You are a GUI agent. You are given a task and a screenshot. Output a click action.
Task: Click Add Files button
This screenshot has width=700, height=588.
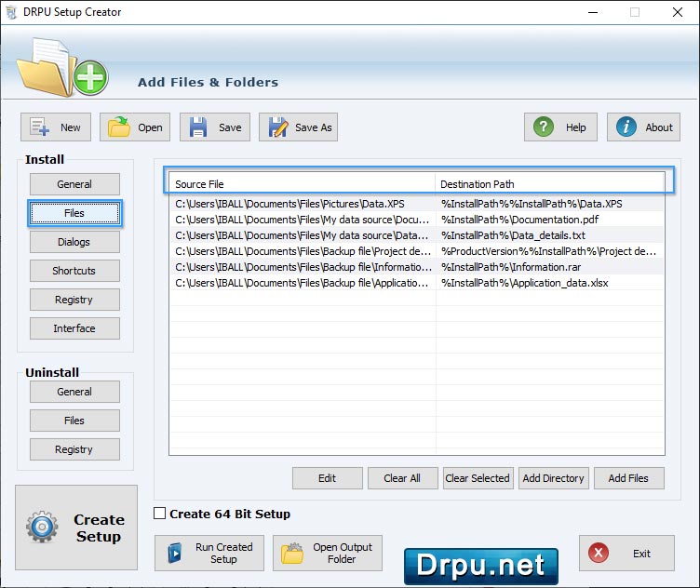pos(629,478)
